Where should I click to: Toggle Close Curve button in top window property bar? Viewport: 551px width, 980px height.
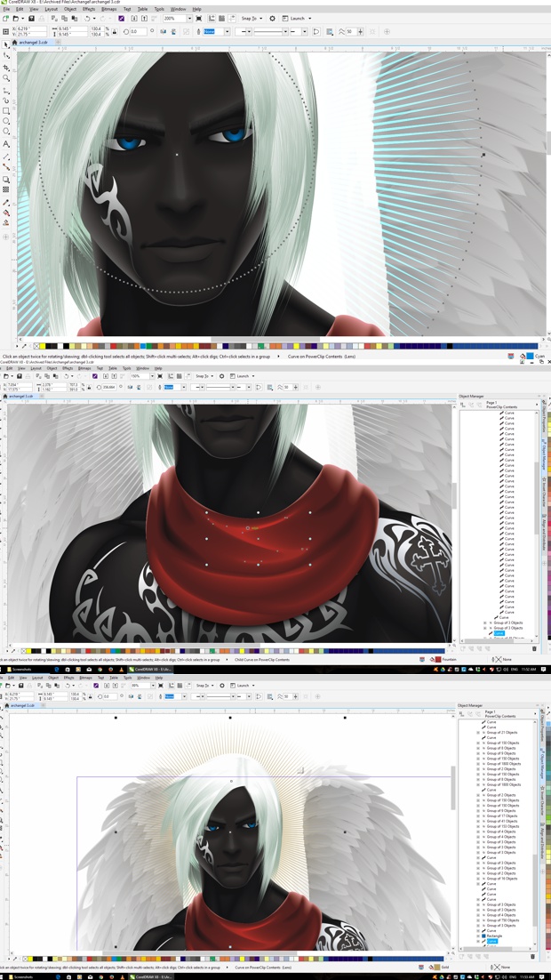click(x=316, y=31)
